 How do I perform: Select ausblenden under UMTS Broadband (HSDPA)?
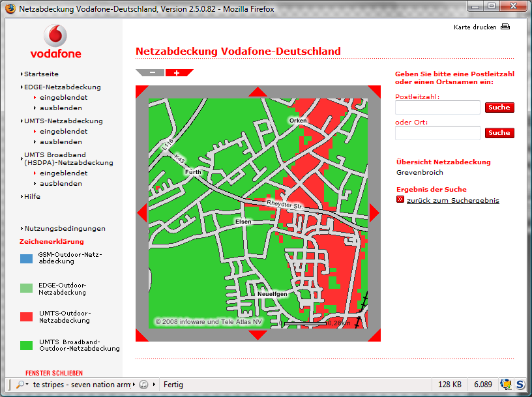coord(61,184)
